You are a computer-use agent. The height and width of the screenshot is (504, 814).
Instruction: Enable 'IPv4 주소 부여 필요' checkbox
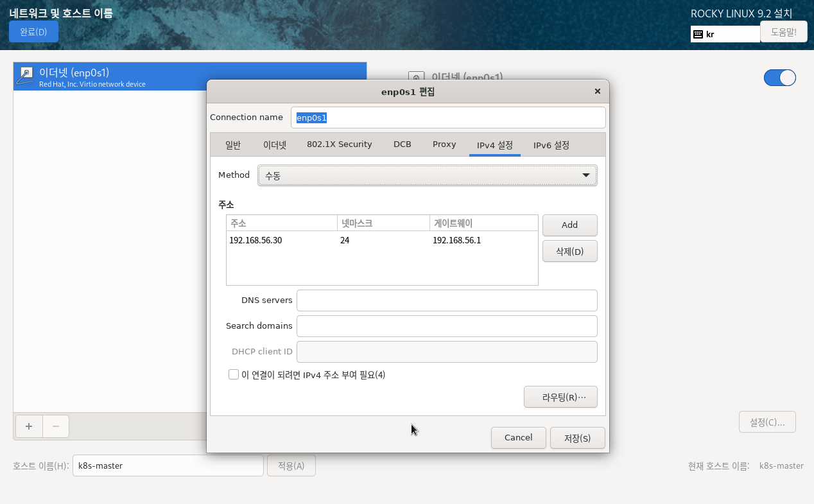(234, 374)
